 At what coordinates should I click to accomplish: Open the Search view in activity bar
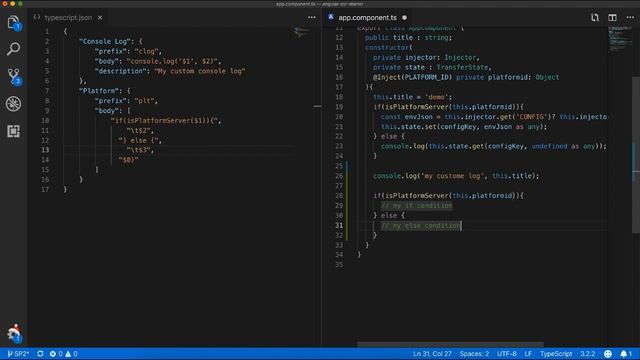coord(13,49)
